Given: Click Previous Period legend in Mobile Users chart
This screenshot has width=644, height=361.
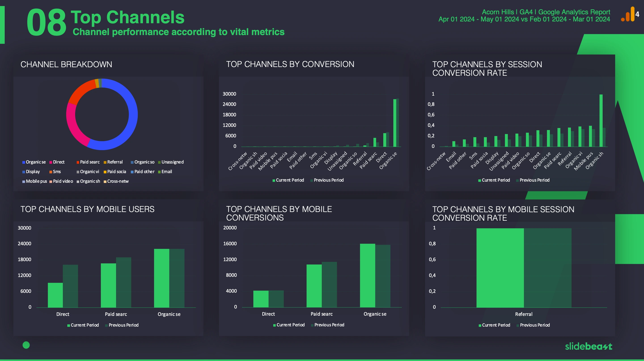Looking at the screenshot, I should pos(122,325).
